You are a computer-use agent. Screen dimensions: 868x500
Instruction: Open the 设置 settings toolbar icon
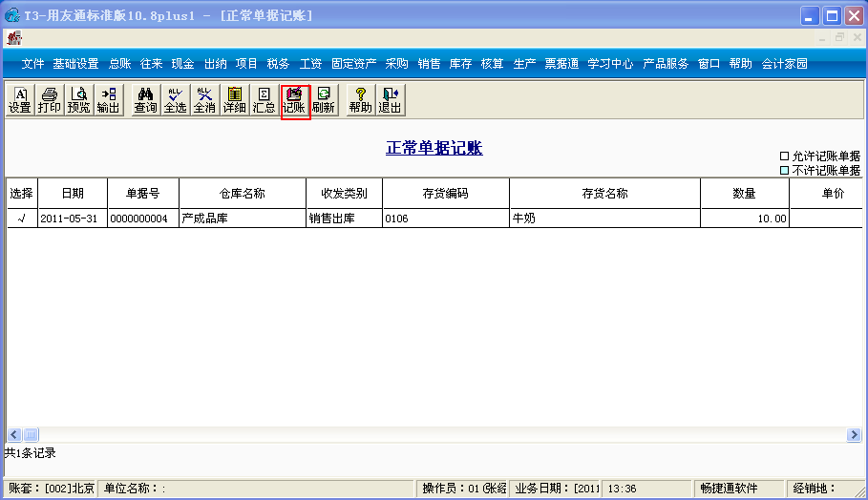[20, 100]
